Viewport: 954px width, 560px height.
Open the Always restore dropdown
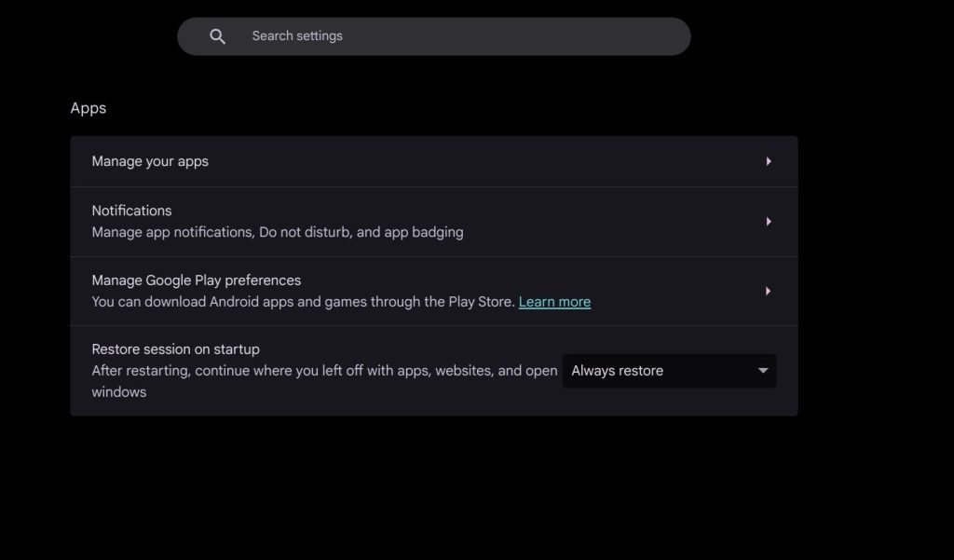point(669,371)
